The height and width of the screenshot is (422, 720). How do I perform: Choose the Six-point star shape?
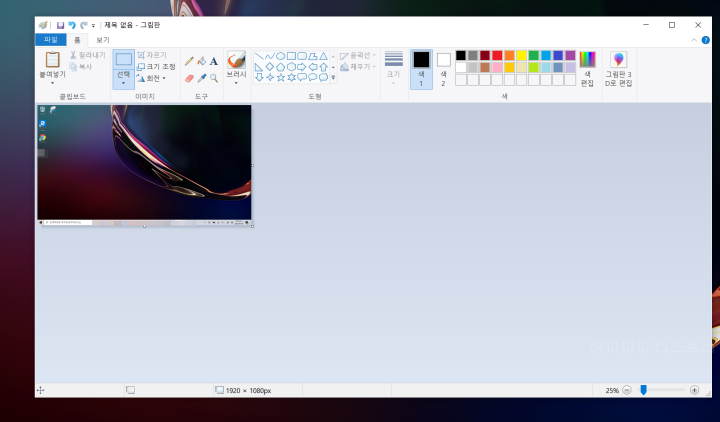(x=291, y=78)
